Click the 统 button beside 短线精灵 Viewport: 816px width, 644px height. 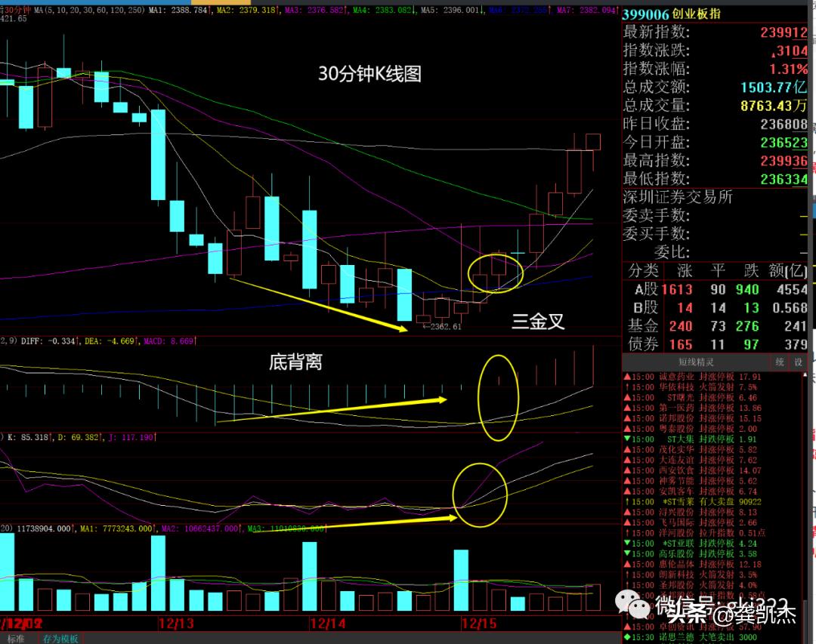click(x=780, y=362)
